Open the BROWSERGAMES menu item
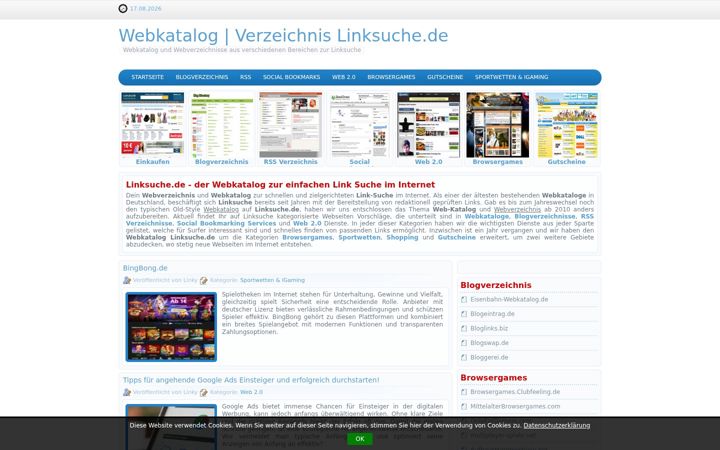This screenshot has height=450, width=720. 391,77
